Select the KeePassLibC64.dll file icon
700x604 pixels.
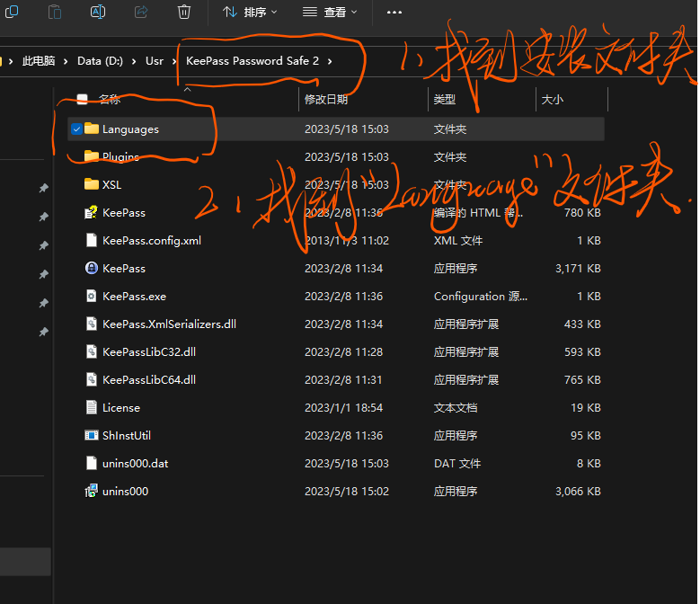[92, 379]
